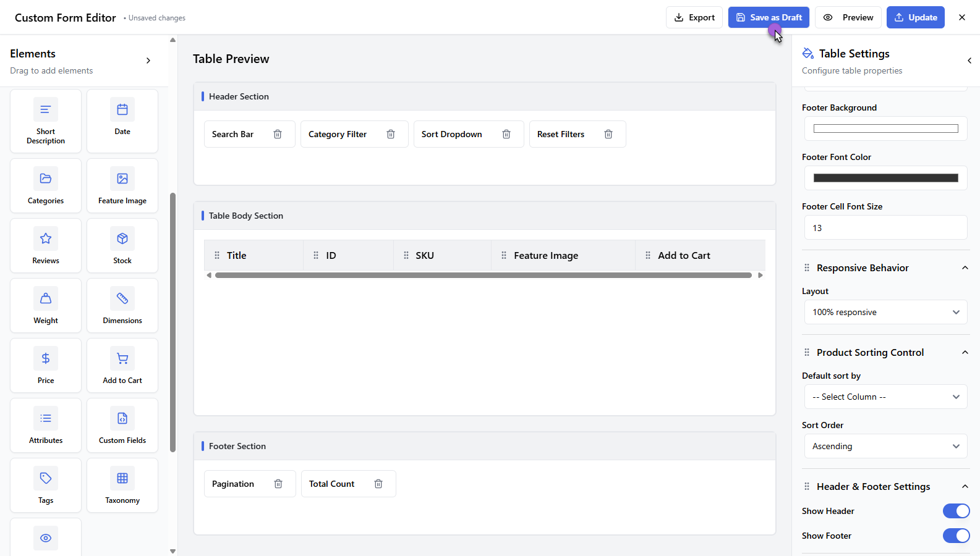Click the Header & Footer Settings drag handle
980x556 pixels.
point(807,486)
